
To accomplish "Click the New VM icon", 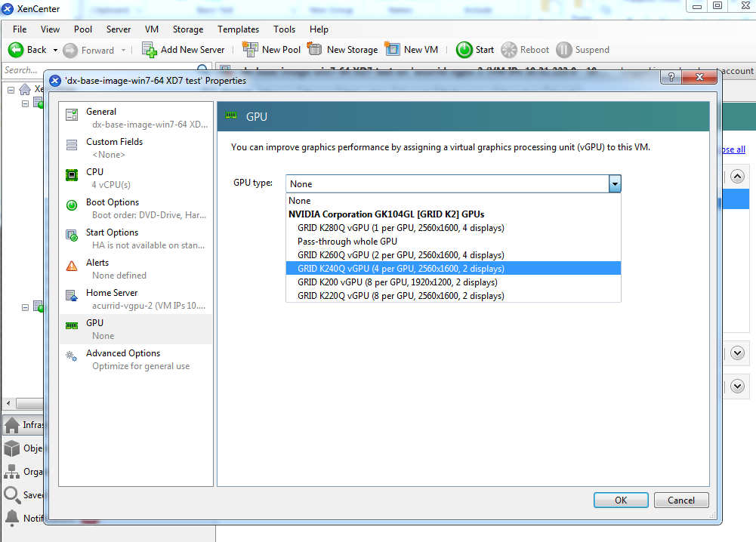I will pos(392,50).
